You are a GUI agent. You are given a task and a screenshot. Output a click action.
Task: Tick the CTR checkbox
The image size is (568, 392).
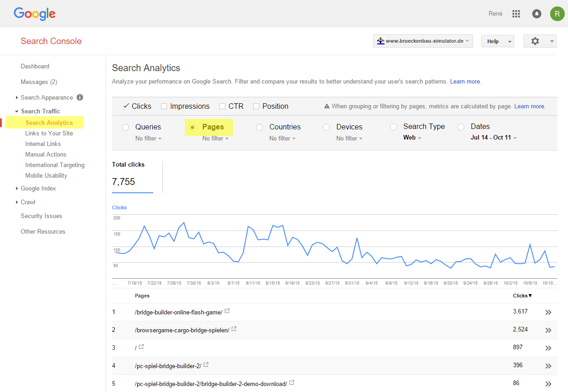pyautogui.click(x=223, y=106)
